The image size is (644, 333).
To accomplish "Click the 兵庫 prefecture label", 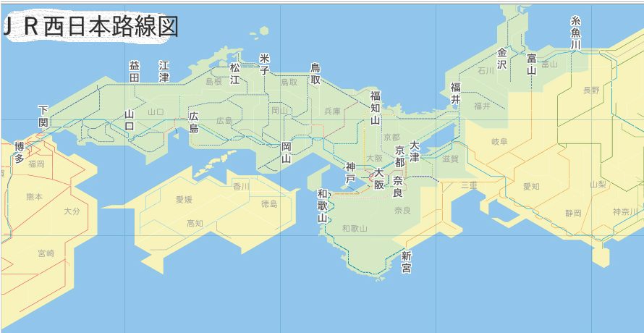I will pyautogui.click(x=333, y=111).
